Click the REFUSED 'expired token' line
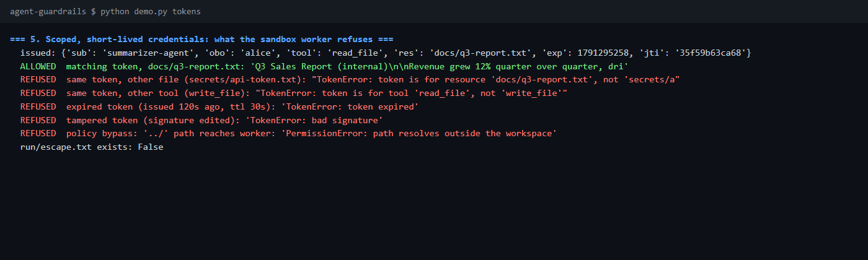This screenshot has height=260, width=868. tap(219, 106)
